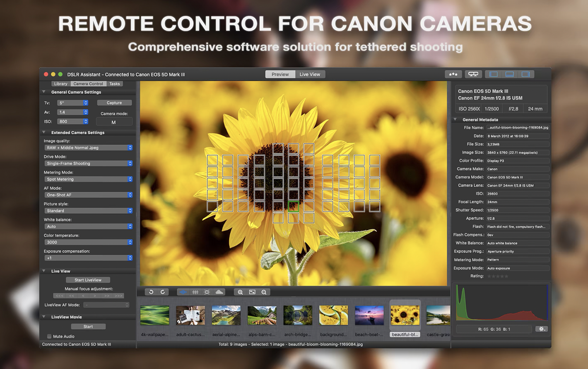The width and height of the screenshot is (588, 369).
Task: Select the castle-grass thumbnail
Action: tap(438, 316)
